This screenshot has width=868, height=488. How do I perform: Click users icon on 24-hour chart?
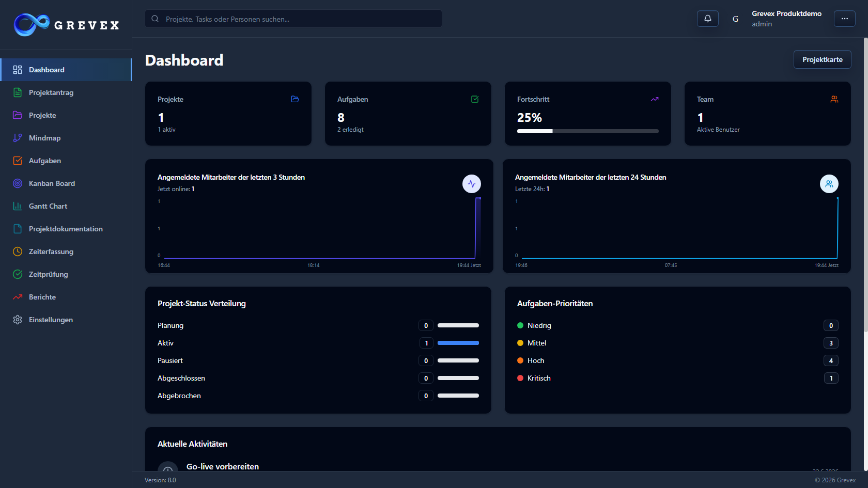point(829,184)
